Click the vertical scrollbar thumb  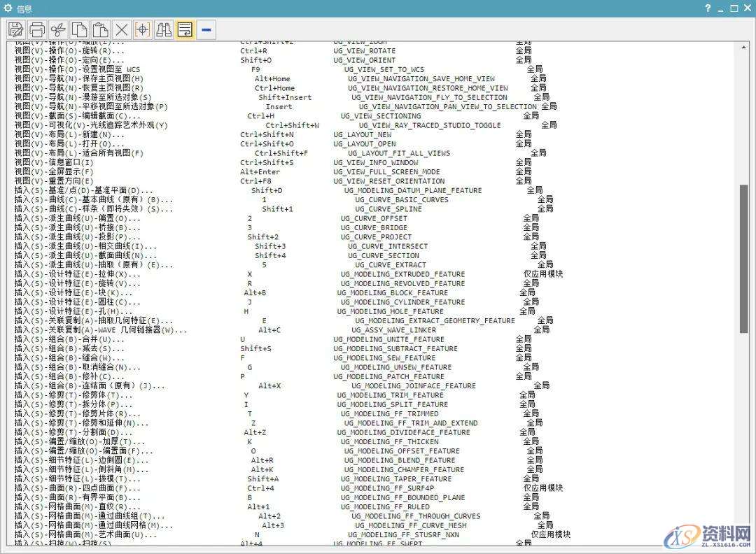pos(745,259)
